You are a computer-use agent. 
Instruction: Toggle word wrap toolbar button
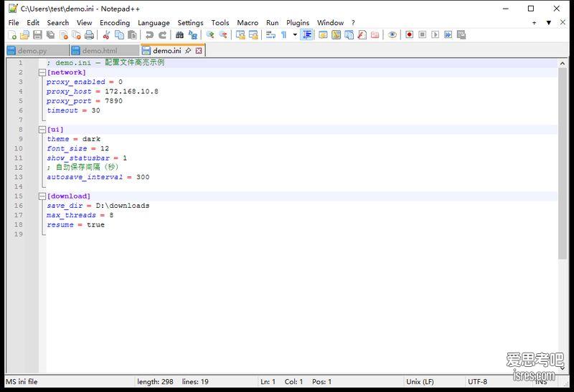[x=271, y=35]
